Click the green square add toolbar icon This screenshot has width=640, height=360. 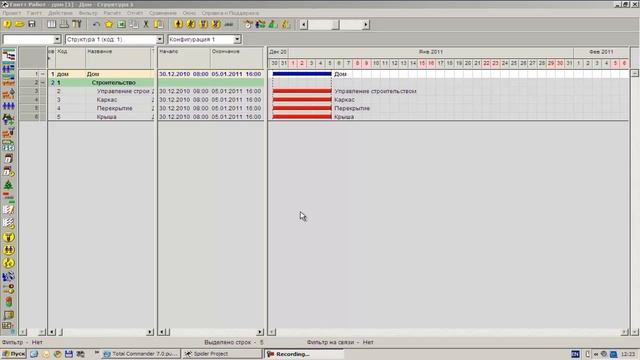coord(121,24)
